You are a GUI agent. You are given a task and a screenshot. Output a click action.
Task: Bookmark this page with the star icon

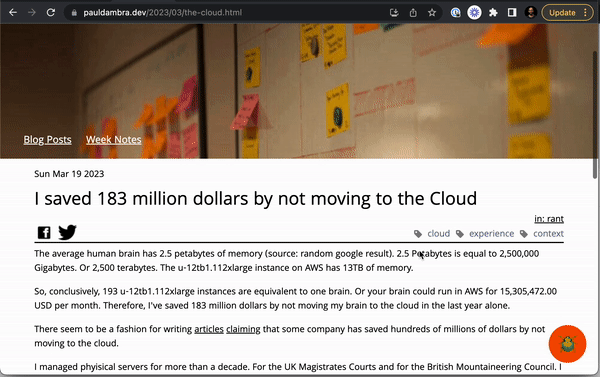click(432, 13)
